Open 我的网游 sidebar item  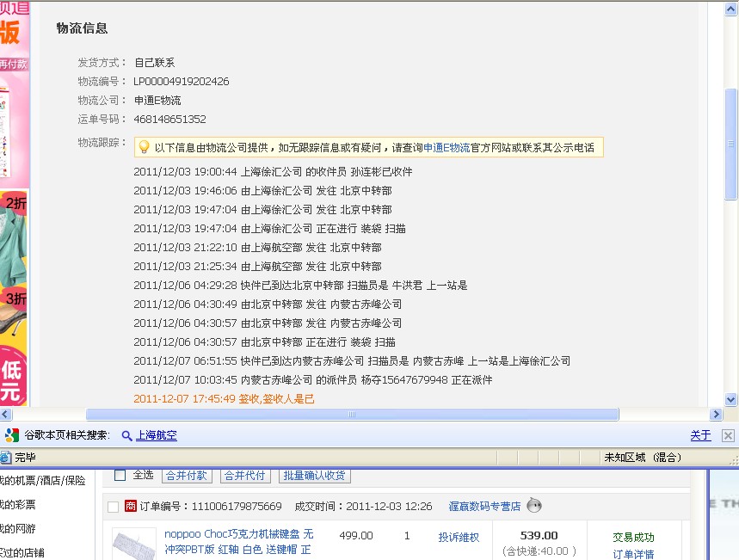pyautogui.click(x=18, y=528)
